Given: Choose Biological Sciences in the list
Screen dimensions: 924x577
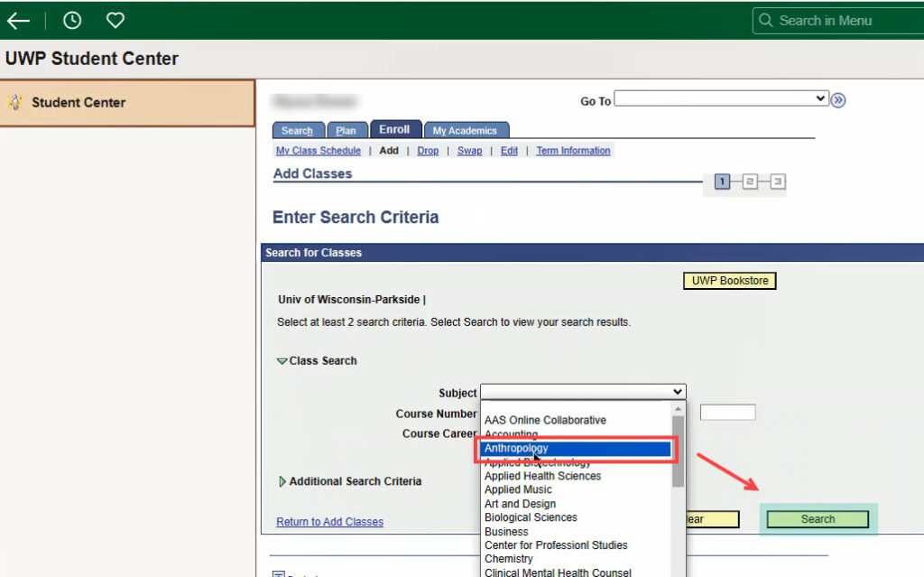Looking at the screenshot, I should click(531, 517).
